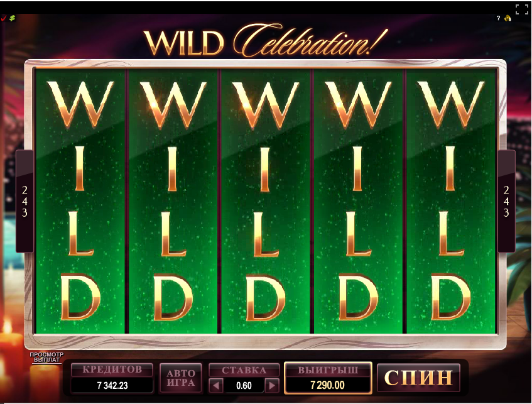Image resolution: width=532 pixels, height=404 pixels.
Task: Select the second WILD reel
Action: click(x=173, y=201)
